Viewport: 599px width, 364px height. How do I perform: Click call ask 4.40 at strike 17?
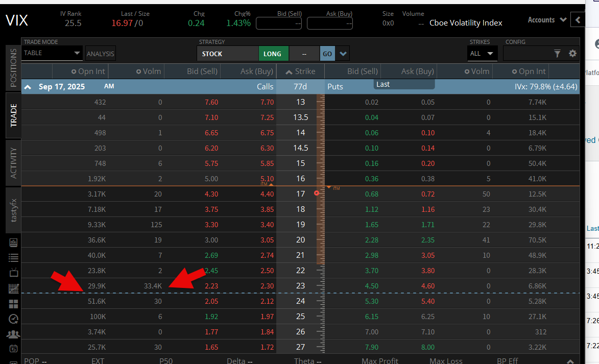[x=267, y=194]
